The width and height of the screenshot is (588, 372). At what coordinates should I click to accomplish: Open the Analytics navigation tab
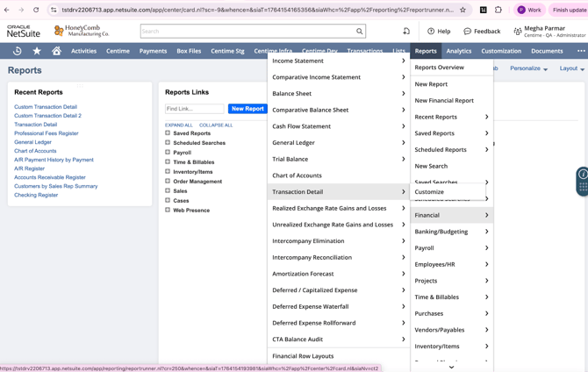click(x=458, y=51)
